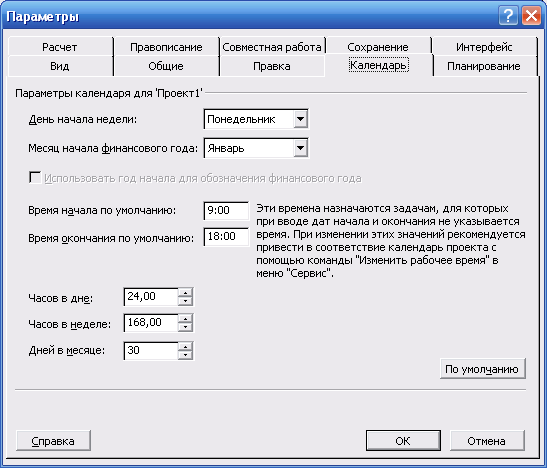Viewport: 547px width, 468px height.
Task: Increase the Дней в месяце value
Action: pyautogui.click(x=185, y=346)
